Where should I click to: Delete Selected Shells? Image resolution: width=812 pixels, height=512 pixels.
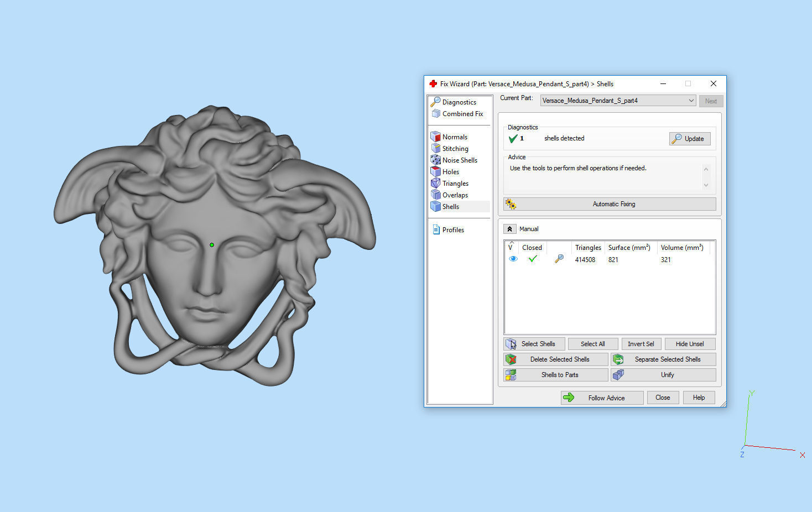(556, 359)
